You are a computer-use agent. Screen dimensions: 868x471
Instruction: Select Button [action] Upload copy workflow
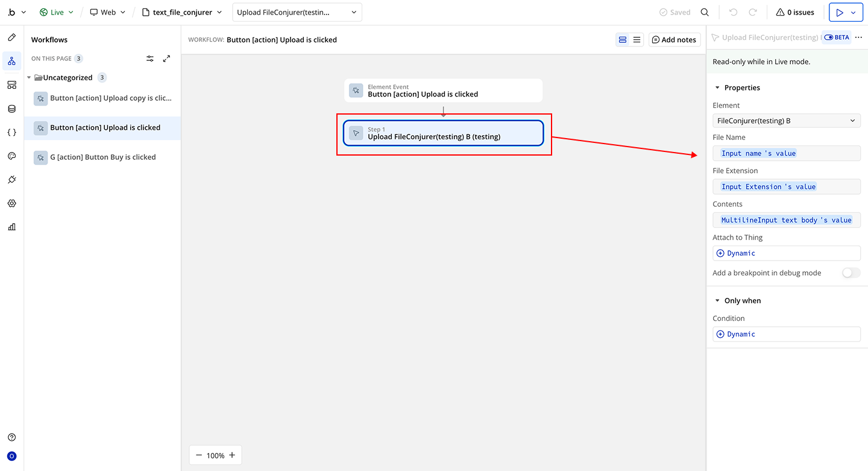tap(102, 98)
